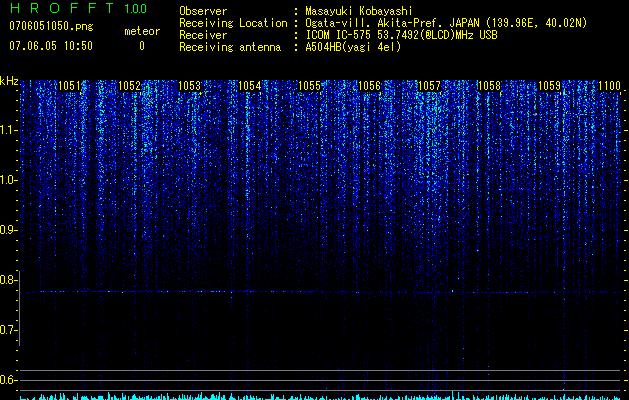Click time marker 1056
The height and width of the screenshot is (400, 629).
[x=369, y=86]
